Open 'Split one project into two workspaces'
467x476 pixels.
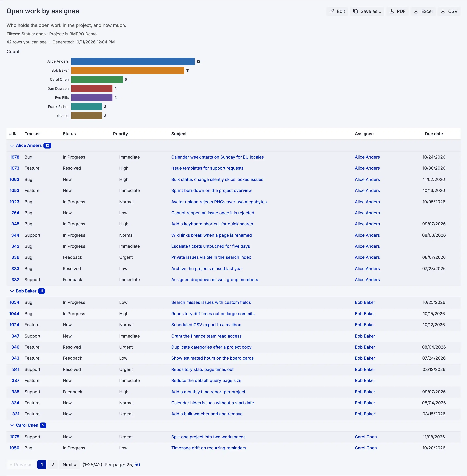pos(208,437)
